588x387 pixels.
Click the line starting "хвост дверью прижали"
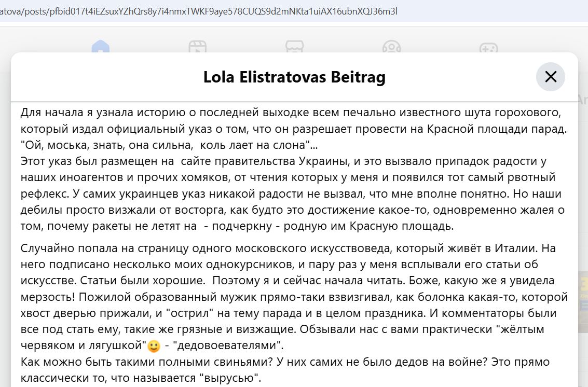[x=289, y=313]
